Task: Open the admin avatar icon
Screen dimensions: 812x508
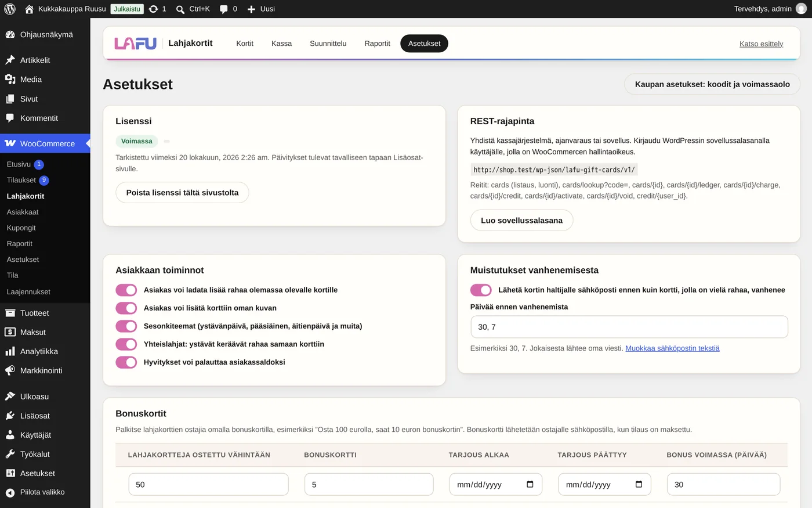Action: point(801,9)
